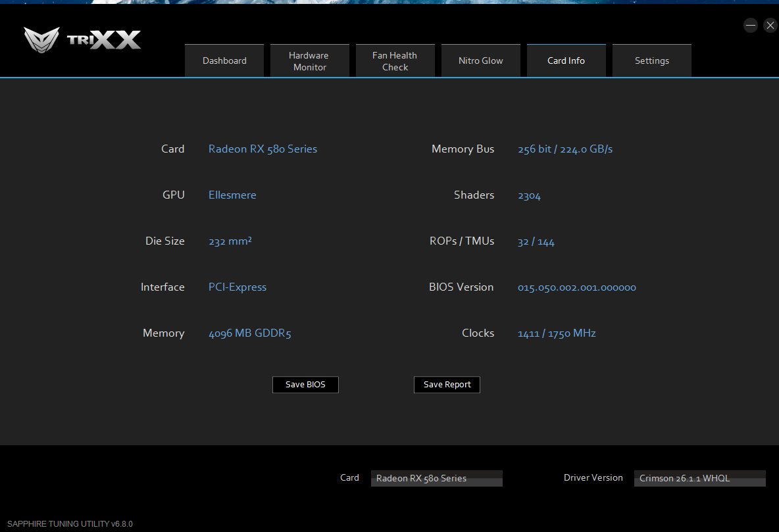The image size is (779, 532).
Task: Click the GPU value Ellesmere
Action: pos(232,195)
